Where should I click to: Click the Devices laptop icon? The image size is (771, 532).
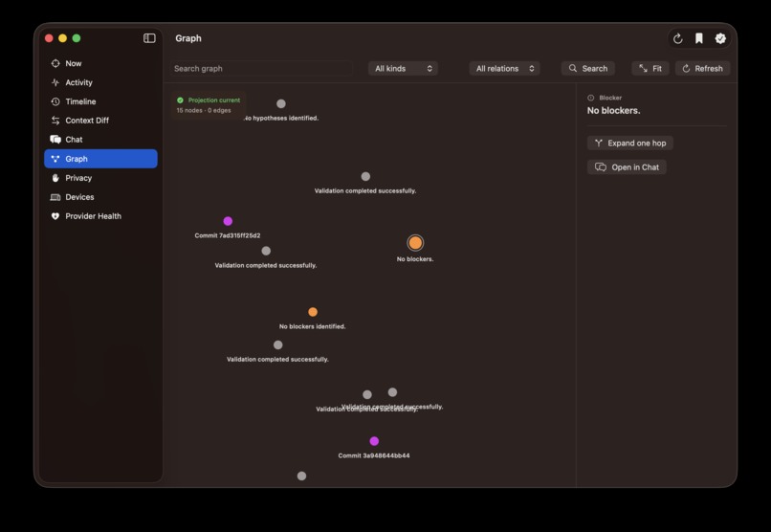55,197
